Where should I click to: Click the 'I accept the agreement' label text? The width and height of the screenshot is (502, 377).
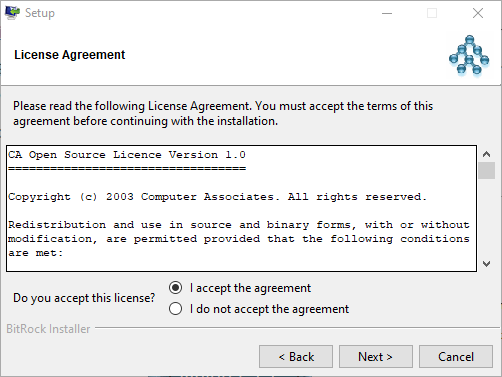pyautogui.click(x=250, y=288)
